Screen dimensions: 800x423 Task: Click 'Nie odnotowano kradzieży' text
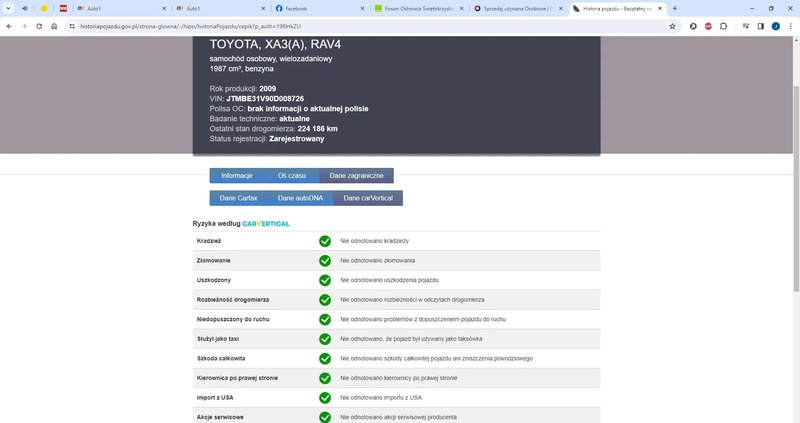[374, 241]
